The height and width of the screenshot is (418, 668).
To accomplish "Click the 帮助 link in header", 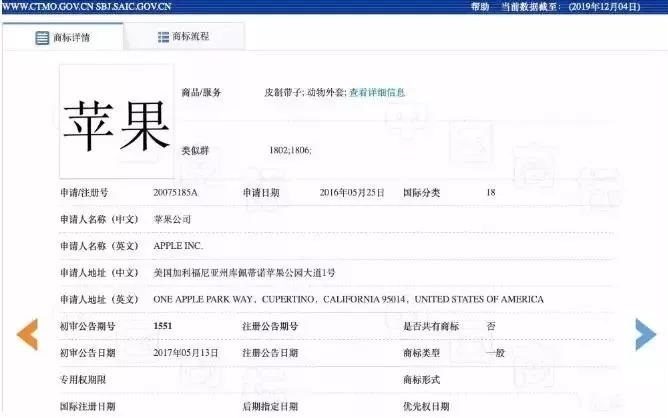I will 480,6.
